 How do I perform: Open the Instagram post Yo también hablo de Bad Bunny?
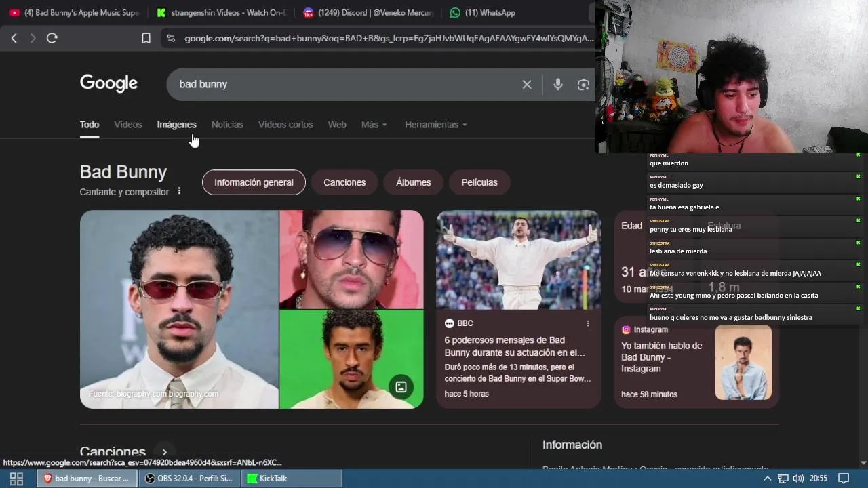click(662, 357)
